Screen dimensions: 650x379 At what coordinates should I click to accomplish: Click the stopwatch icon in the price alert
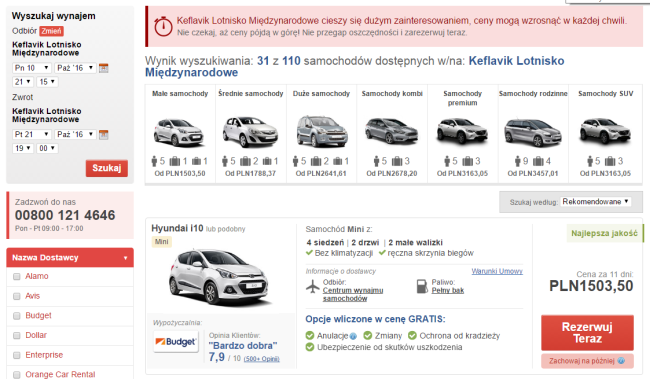(163, 26)
